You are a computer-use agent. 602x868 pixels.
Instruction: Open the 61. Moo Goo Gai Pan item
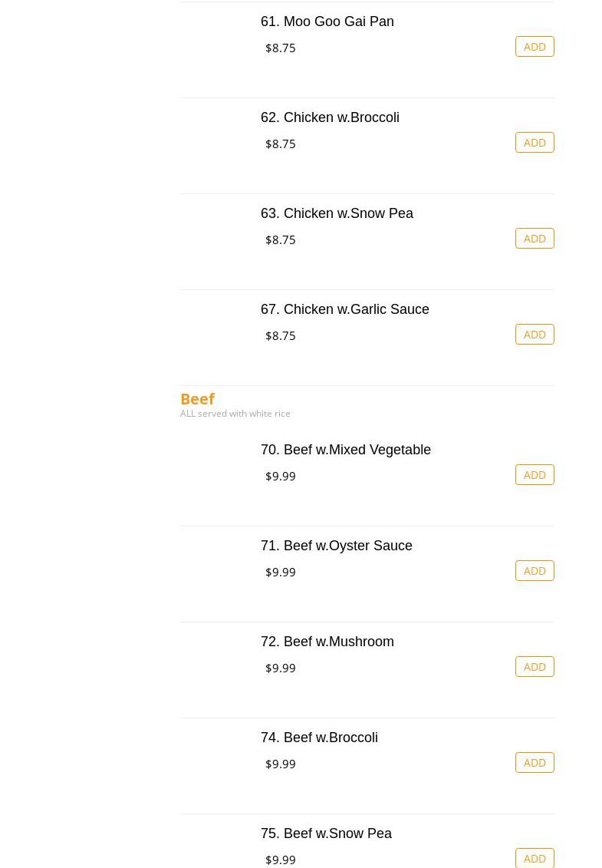click(327, 21)
